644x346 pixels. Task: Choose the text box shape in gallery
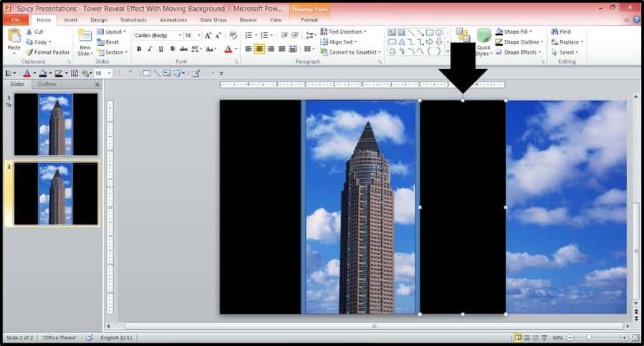[392, 32]
